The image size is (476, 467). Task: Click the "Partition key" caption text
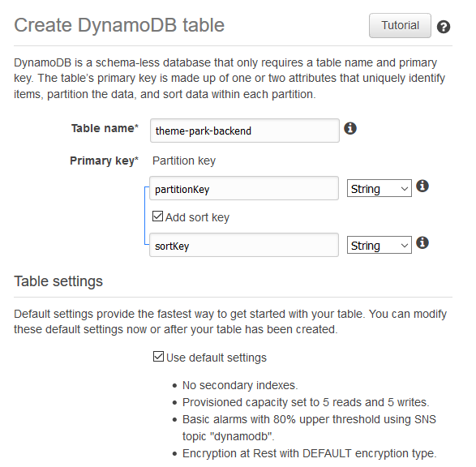point(184,161)
